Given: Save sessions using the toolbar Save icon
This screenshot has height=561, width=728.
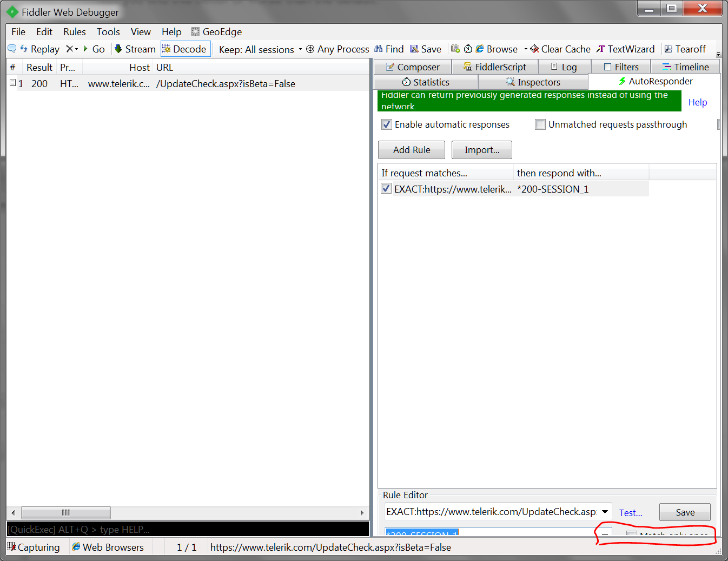Looking at the screenshot, I should 426,49.
